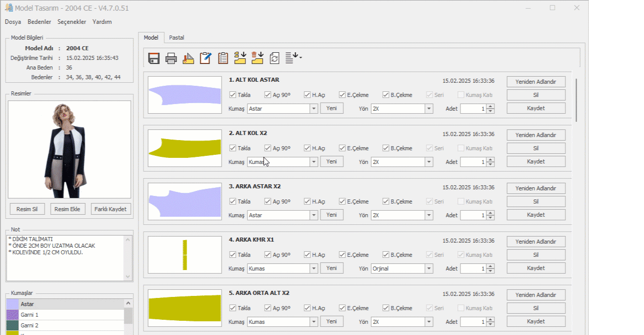644x335 pixels.
Task: Click the printer icon in toolbar
Action: tap(171, 58)
